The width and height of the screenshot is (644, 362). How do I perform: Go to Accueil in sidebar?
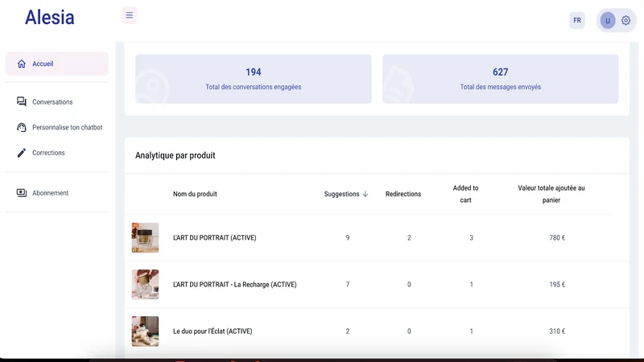pyautogui.click(x=56, y=64)
